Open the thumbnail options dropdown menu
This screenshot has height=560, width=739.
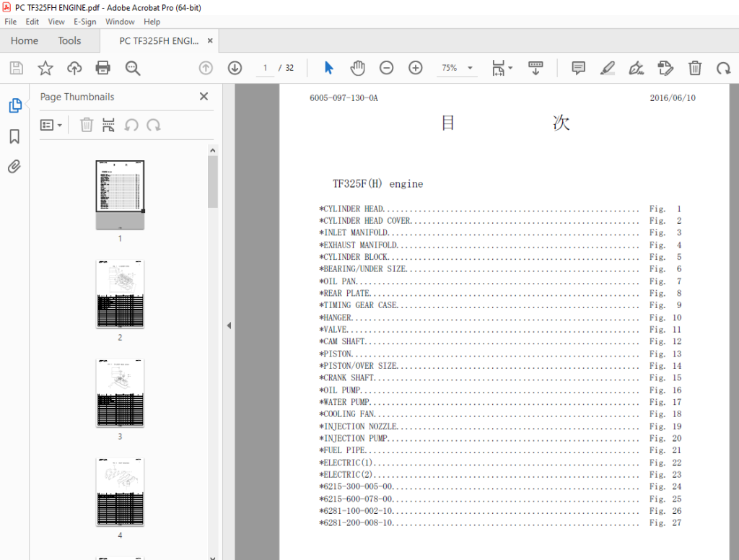click(x=51, y=125)
